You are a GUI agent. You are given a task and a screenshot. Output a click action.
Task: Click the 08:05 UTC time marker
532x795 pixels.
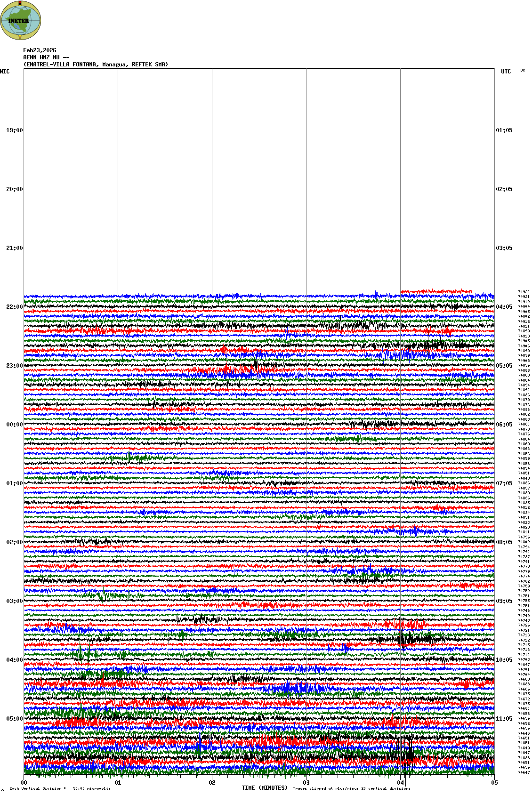click(x=504, y=542)
